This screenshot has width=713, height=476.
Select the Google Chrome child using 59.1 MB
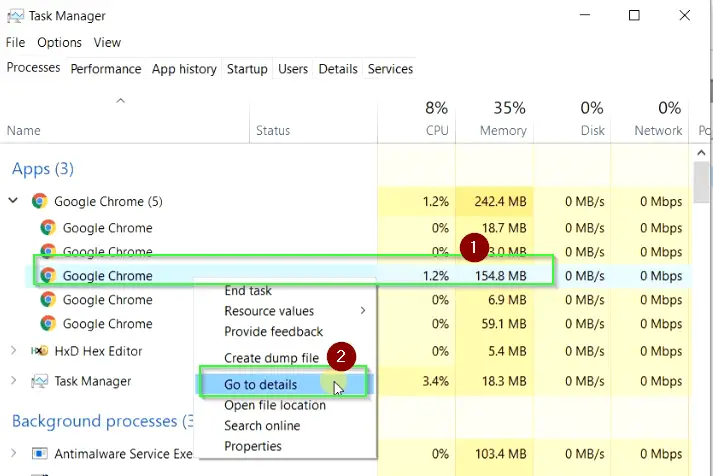pos(107,324)
